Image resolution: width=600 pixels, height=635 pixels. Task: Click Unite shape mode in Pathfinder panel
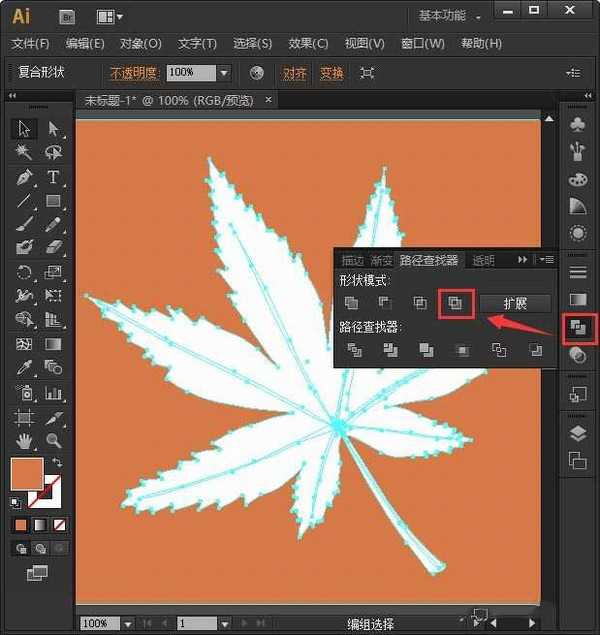click(x=351, y=303)
